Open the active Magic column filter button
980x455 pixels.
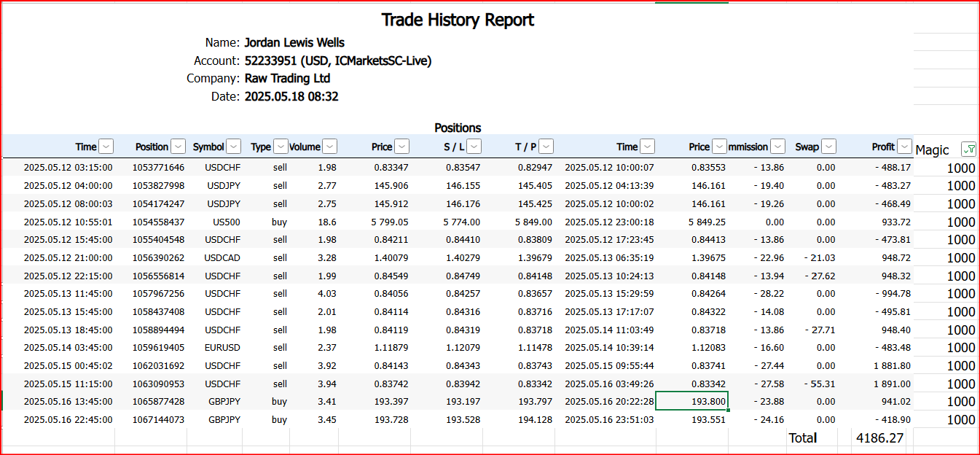tap(968, 149)
